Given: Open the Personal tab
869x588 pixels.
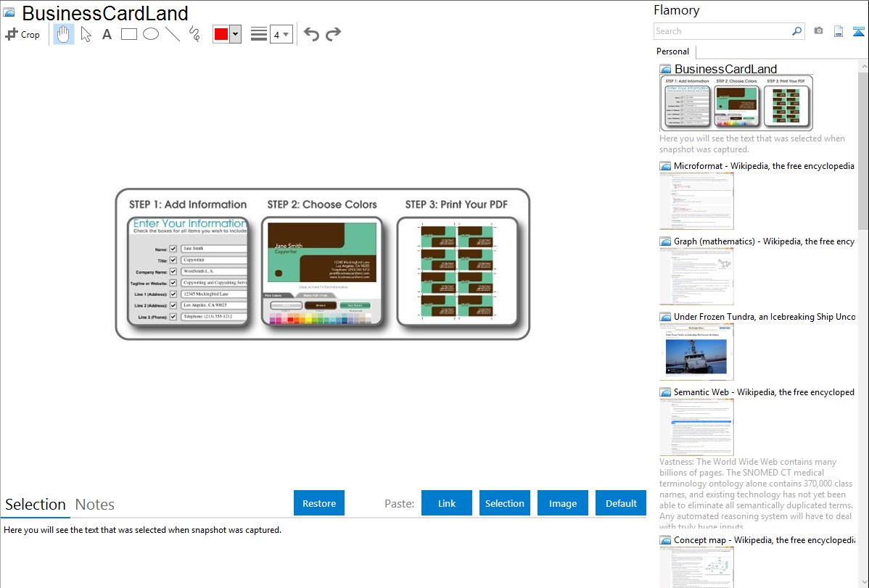Looking at the screenshot, I should (673, 51).
